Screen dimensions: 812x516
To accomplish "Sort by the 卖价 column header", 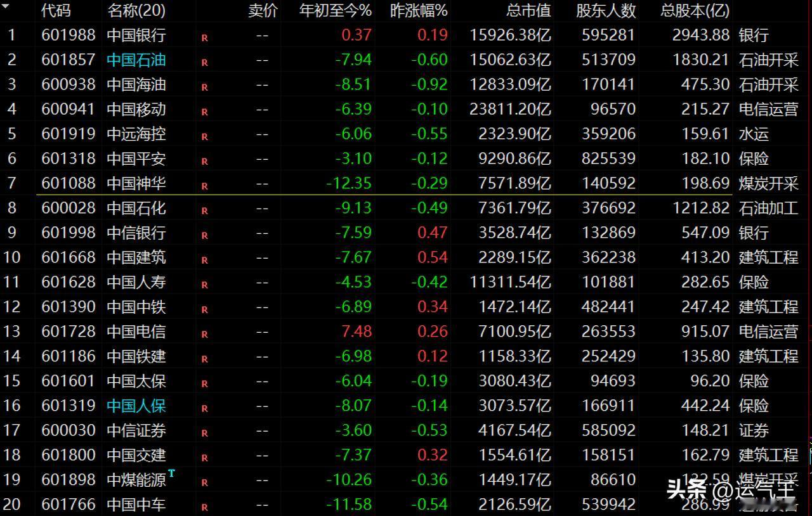I will (x=263, y=11).
